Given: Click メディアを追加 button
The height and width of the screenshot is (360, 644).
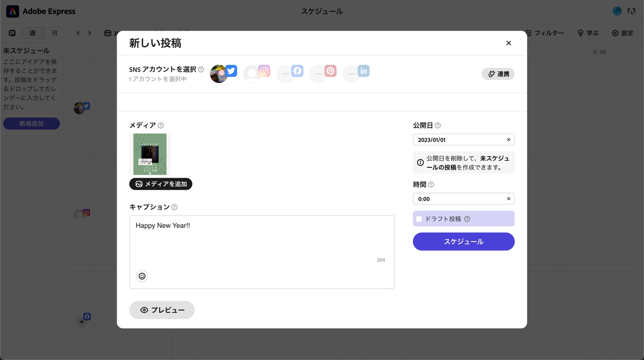Looking at the screenshot, I should coord(161,184).
